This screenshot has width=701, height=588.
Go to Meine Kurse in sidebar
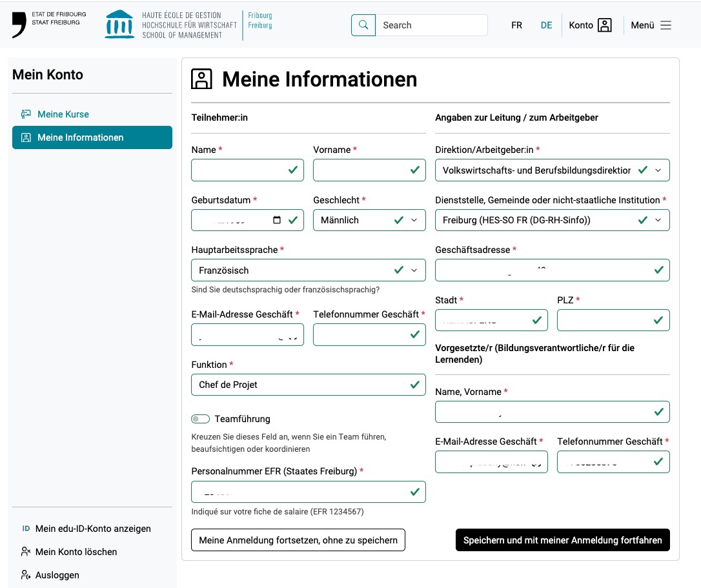63,114
